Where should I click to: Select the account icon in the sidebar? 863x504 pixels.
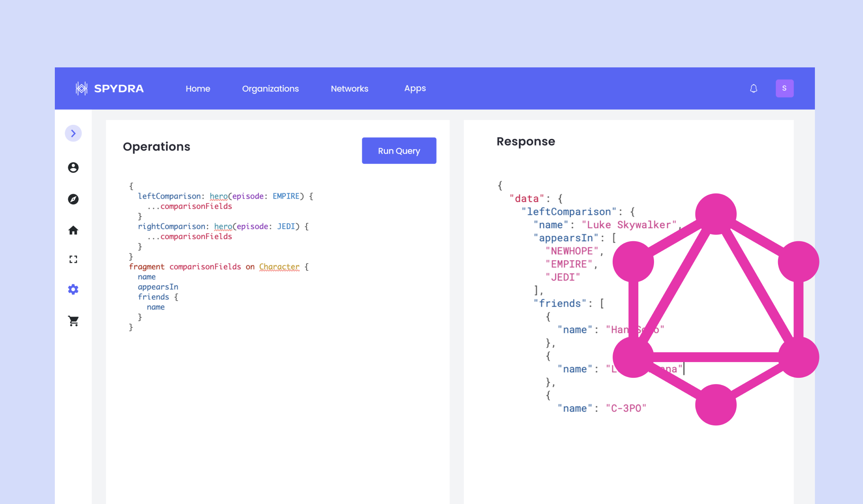(73, 167)
